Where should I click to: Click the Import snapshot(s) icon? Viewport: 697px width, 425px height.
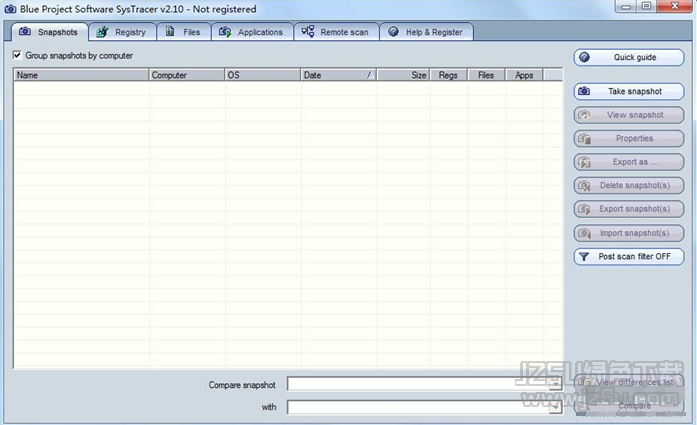584,233
